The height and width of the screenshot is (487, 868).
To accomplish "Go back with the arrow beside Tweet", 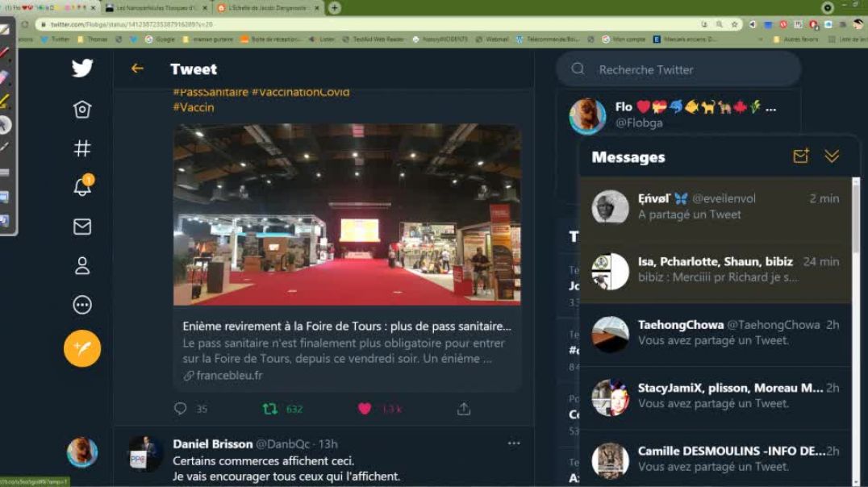I will pos(137,69).
